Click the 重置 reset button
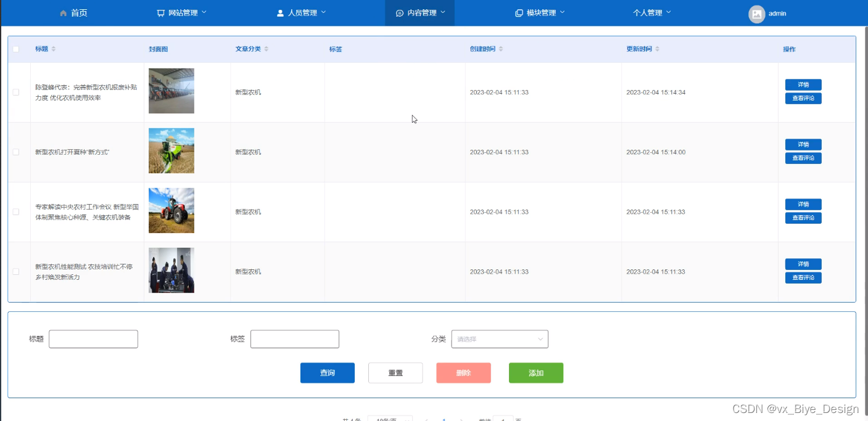This screenshot has height=421, width=868. pyautogui.click(x=395, y=373)
